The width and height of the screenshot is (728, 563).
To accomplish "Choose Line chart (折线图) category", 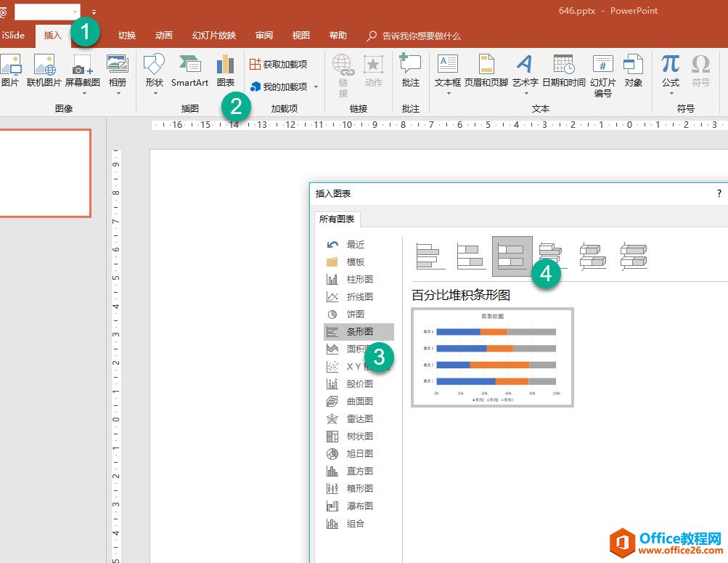I will tap(359, 297).
